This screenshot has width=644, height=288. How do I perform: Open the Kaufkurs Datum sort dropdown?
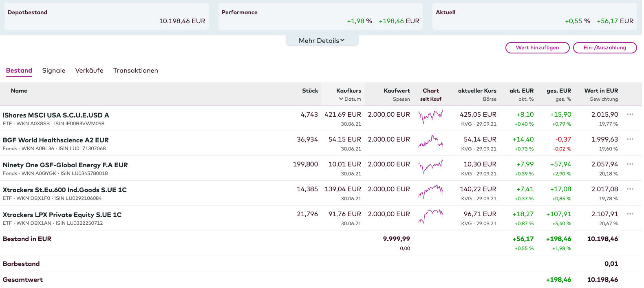pos(350,99)
